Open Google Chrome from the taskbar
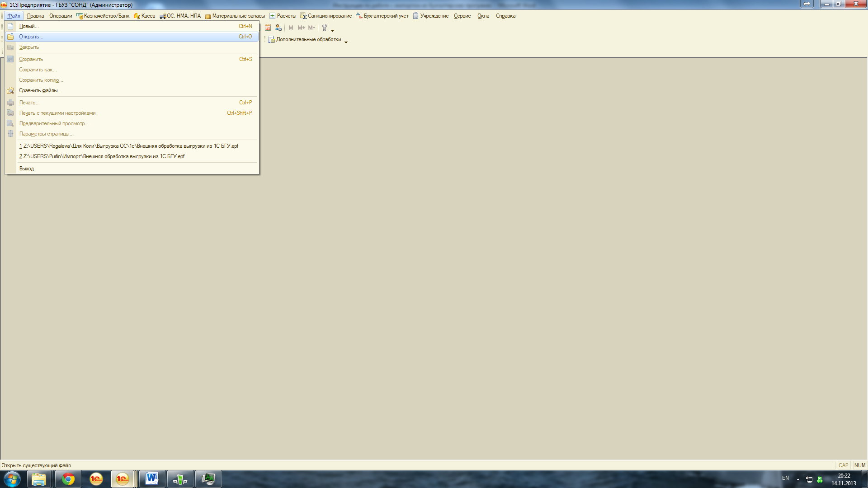Screen dimensions: 868x488 (x=68, y=479)
